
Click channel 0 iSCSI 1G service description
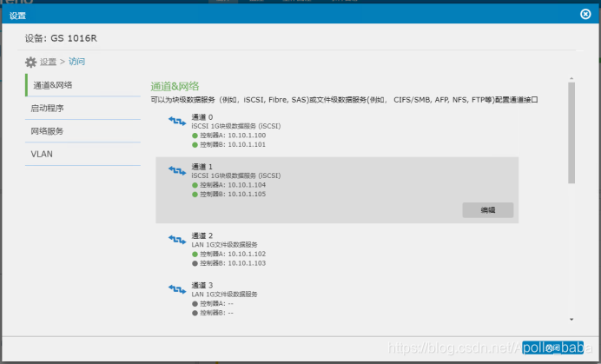click(236, 126)
